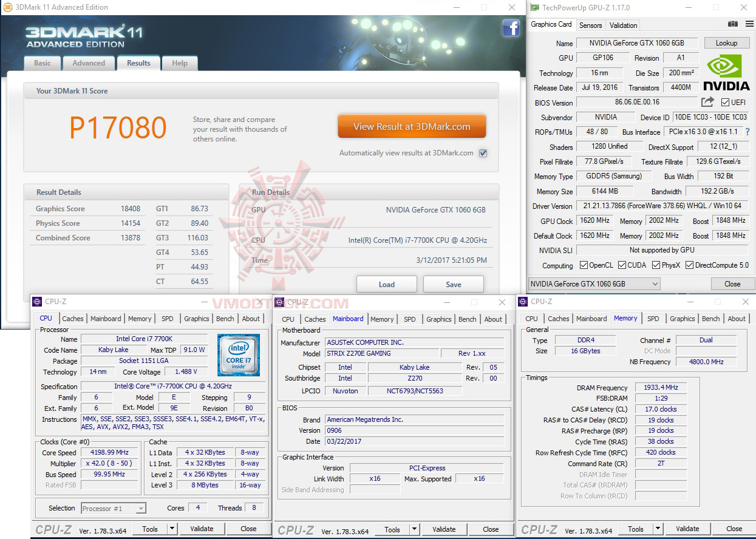Uncheck automatically view results at 3DMark.com
Viewport: 756px width, 539px height.
(483, 154)
